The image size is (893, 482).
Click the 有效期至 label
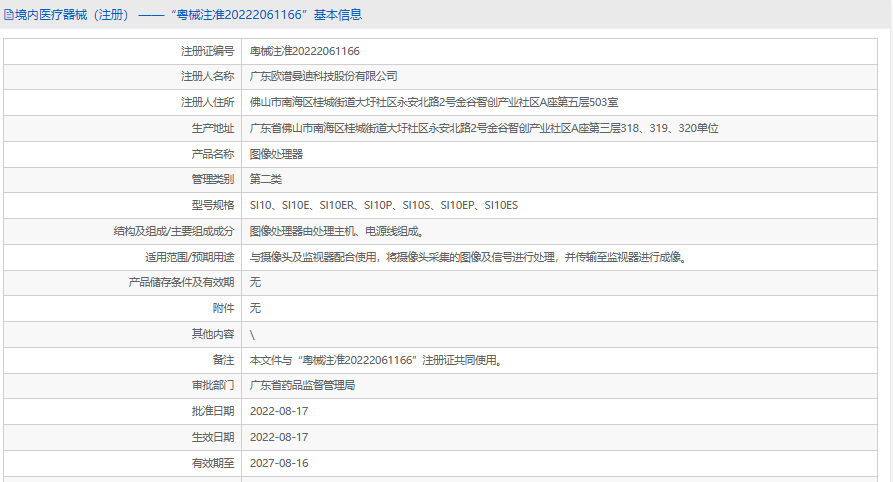(x=212, y=463)
